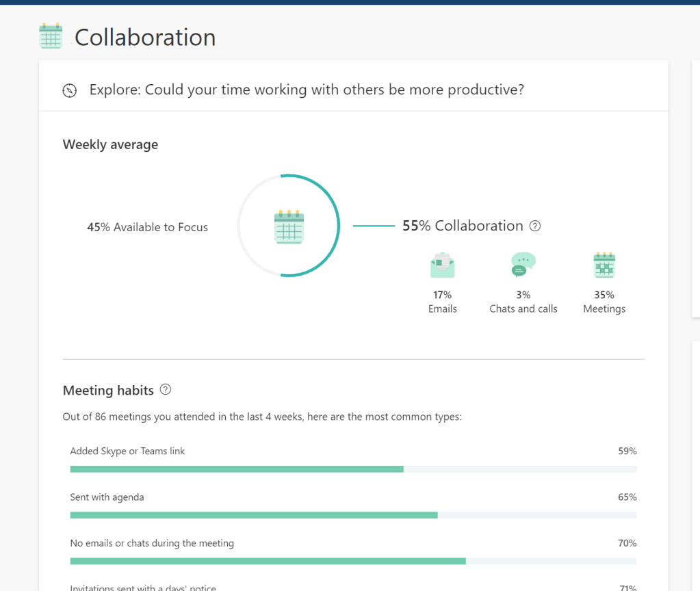Select the Emails envelope icon
700x591 pixels.
[442, 265]
